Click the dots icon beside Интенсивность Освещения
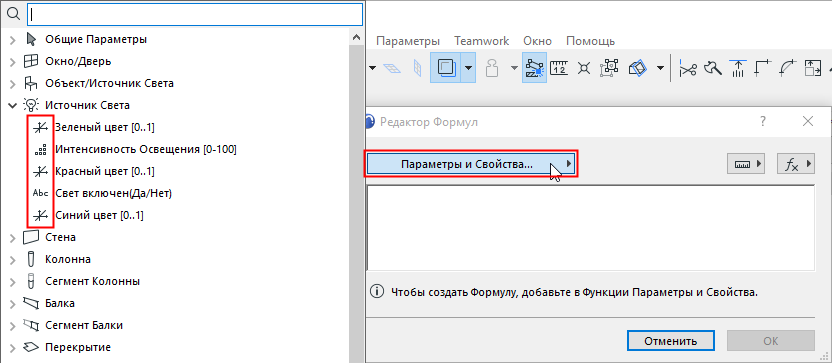Viewport: 832px width, 363px height. (x=40, y=150)
